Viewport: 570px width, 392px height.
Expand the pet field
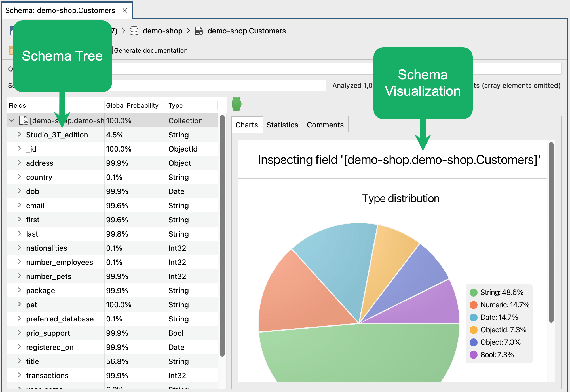pos(19,304)
